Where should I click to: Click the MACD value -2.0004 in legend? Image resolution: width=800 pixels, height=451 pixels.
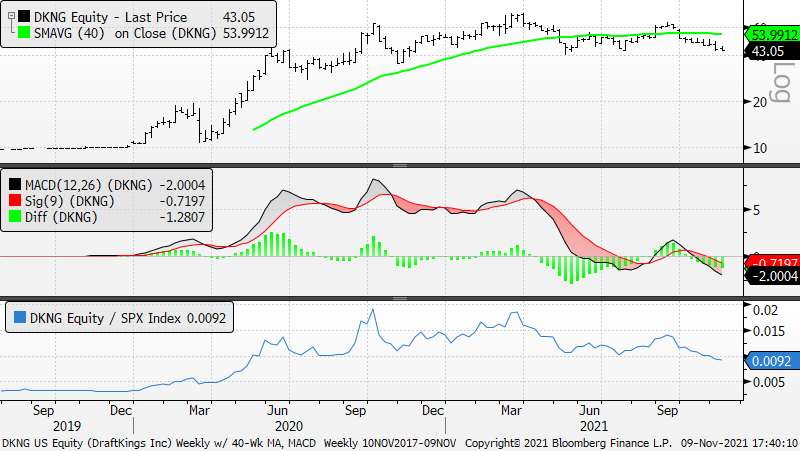click(182, 185)
